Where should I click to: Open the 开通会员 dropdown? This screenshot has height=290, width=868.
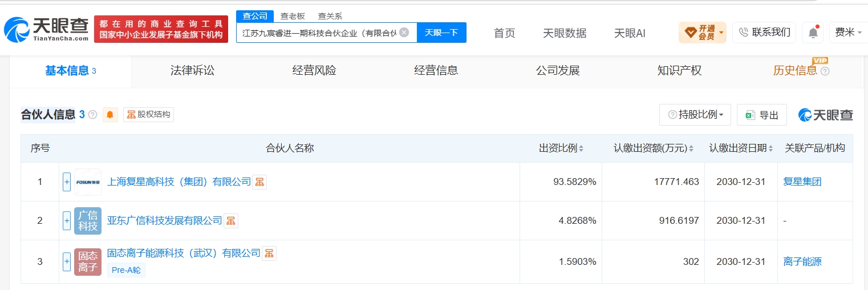[x=702, y=33]
